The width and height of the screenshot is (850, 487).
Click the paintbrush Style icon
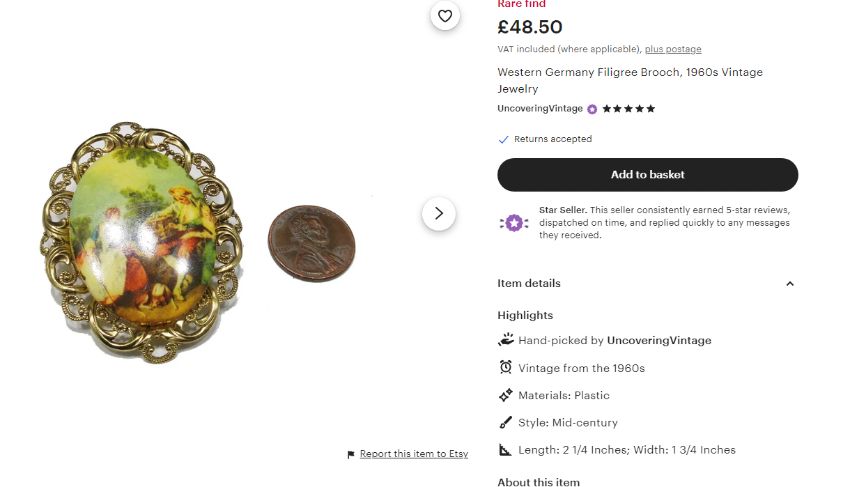coord(505,422)
